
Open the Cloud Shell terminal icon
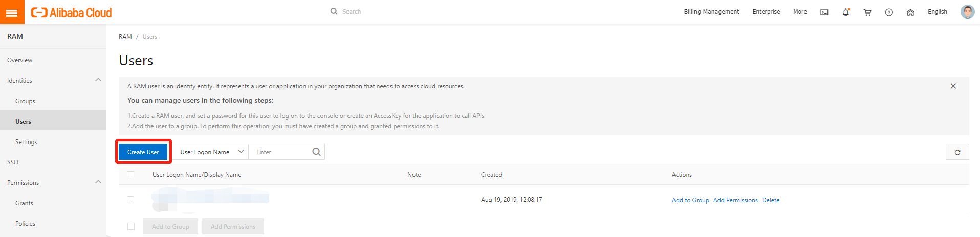[x=824, y=12]
